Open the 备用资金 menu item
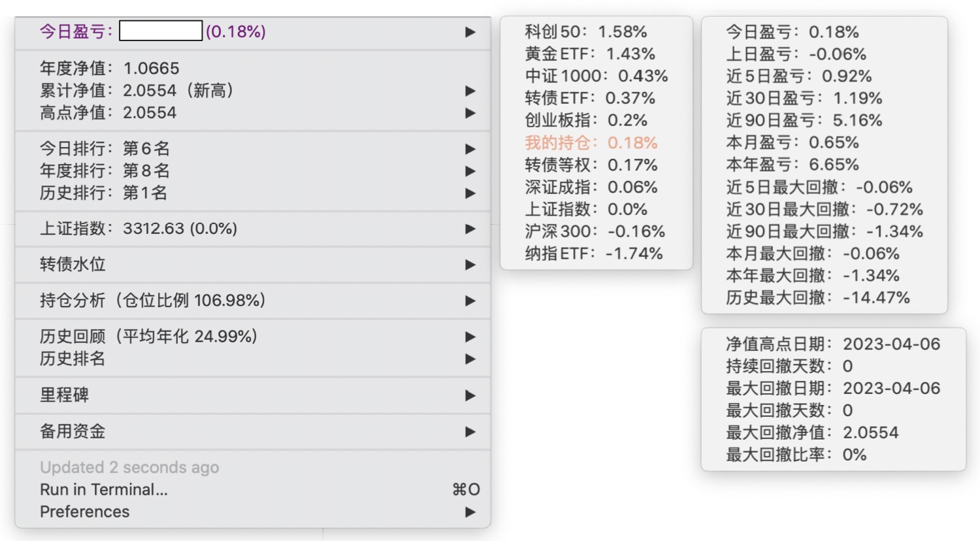 point(73,431)
